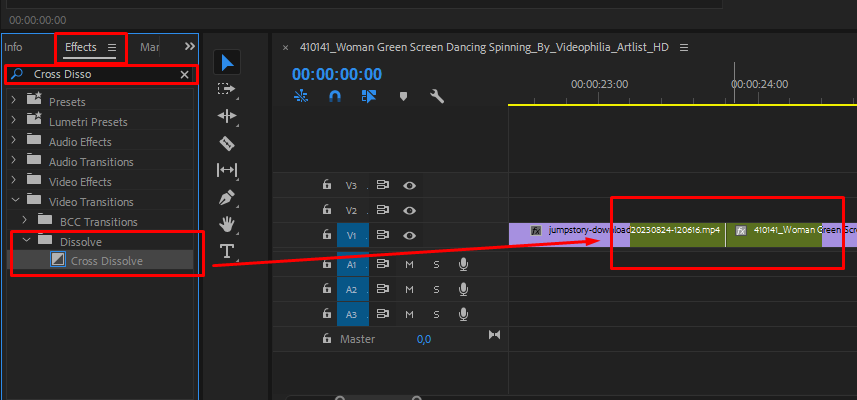Toggle A2 track targeting
857x400 pixels.
353,289
